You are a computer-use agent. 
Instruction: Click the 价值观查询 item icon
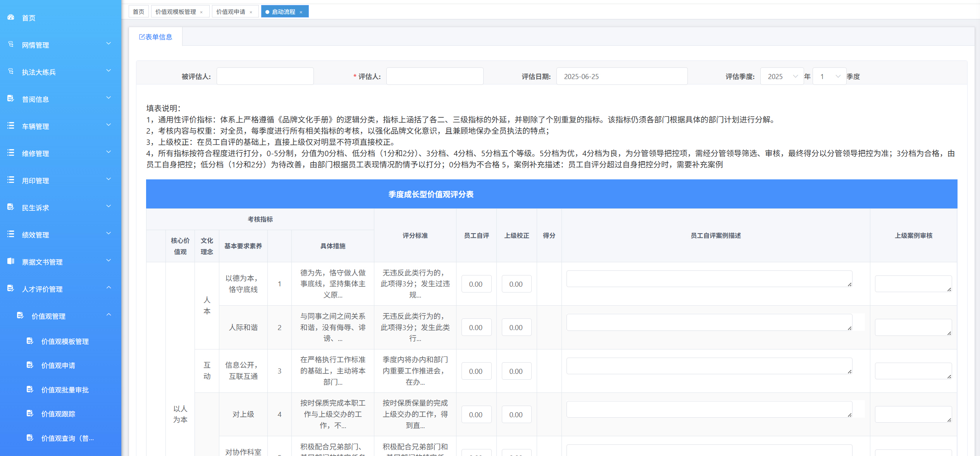coord(30,438)
